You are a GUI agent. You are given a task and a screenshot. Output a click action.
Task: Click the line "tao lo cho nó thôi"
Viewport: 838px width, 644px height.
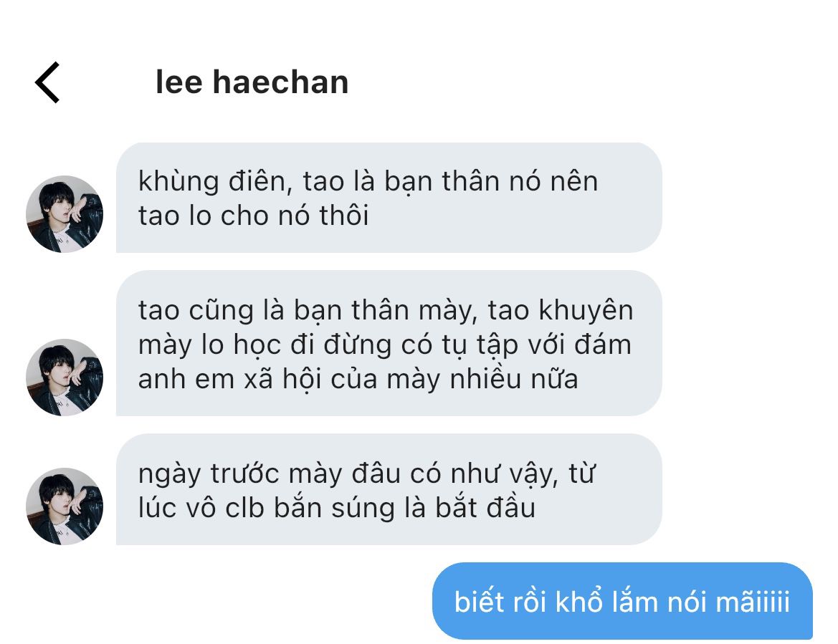253,216
